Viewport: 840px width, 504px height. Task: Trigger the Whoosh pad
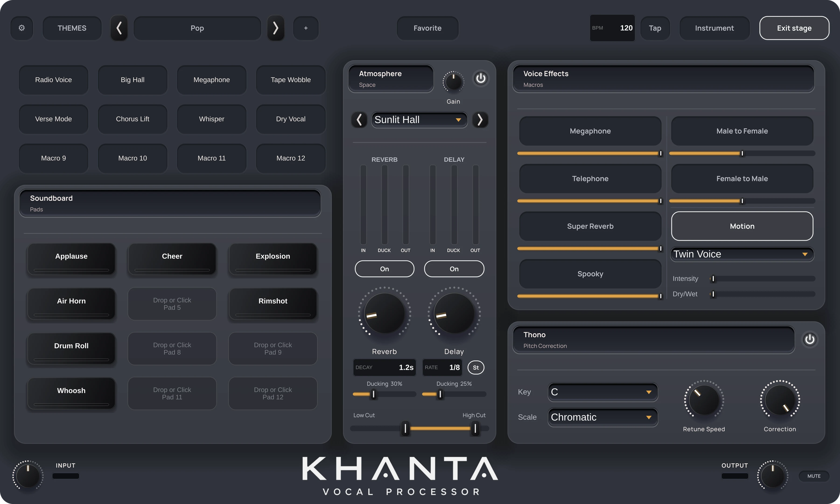point(71,393)
